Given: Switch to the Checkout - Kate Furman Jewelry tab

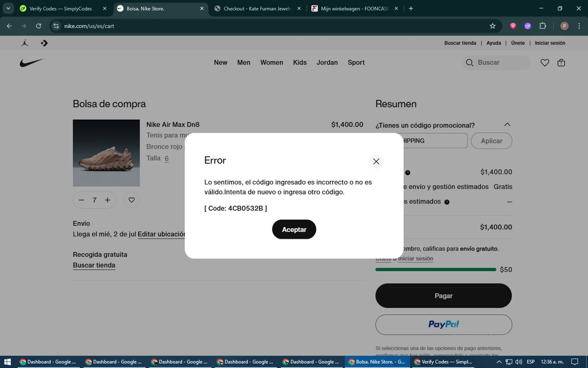Looking at the screenshot, I should 258,9.
